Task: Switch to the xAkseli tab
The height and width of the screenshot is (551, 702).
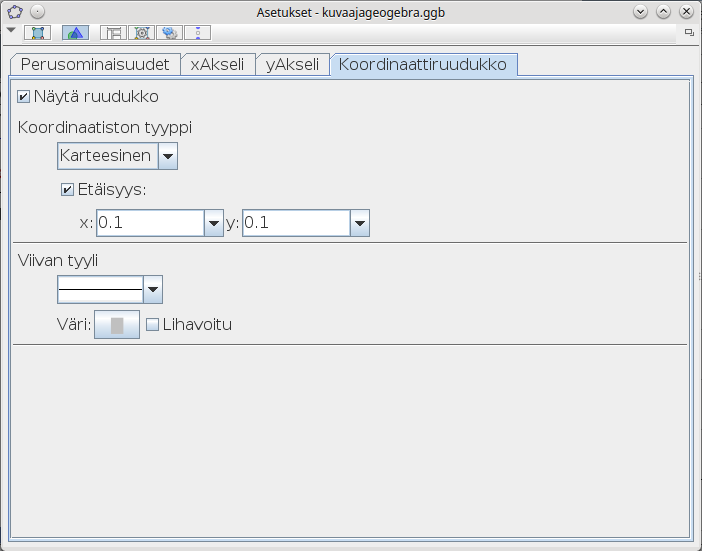Action: coord(217,65)
